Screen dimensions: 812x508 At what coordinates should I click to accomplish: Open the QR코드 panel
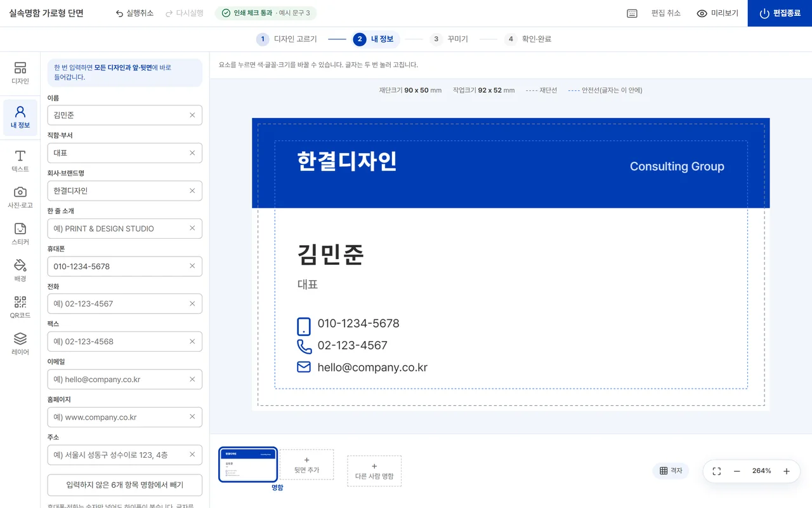click(x=20, y=307)
